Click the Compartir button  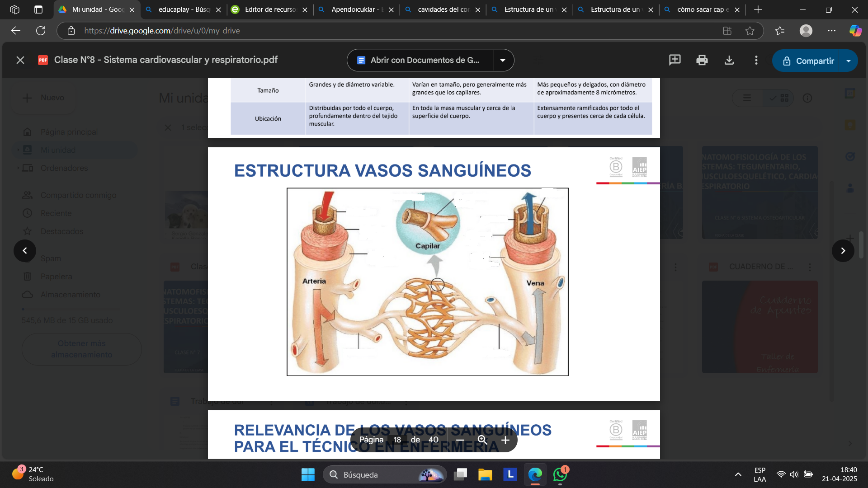[807, 61]
